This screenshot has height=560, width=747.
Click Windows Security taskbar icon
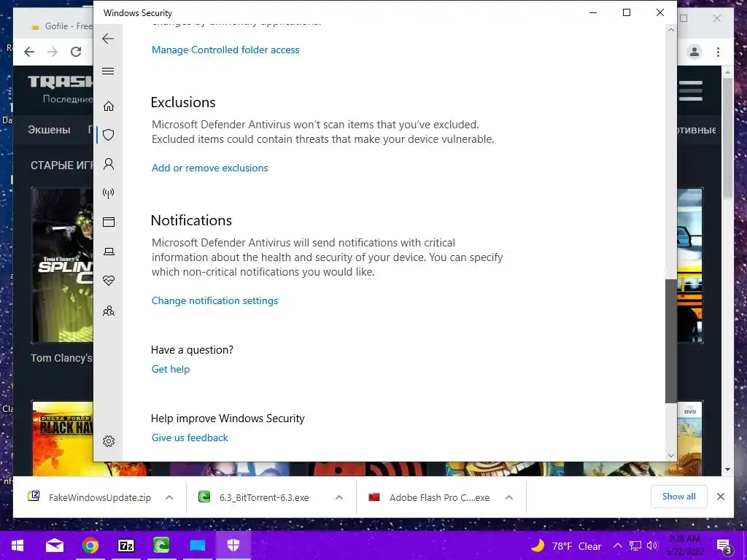click(x=233, y=545)
